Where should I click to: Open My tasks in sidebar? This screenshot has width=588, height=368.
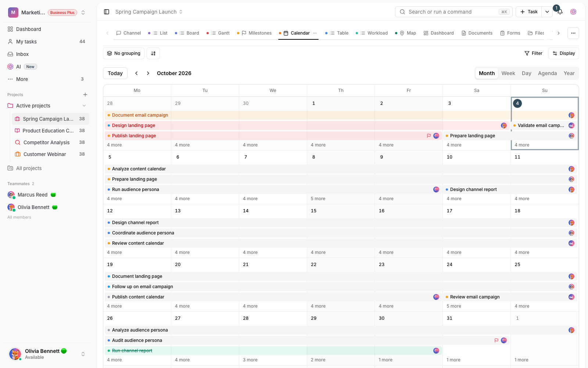47,42
